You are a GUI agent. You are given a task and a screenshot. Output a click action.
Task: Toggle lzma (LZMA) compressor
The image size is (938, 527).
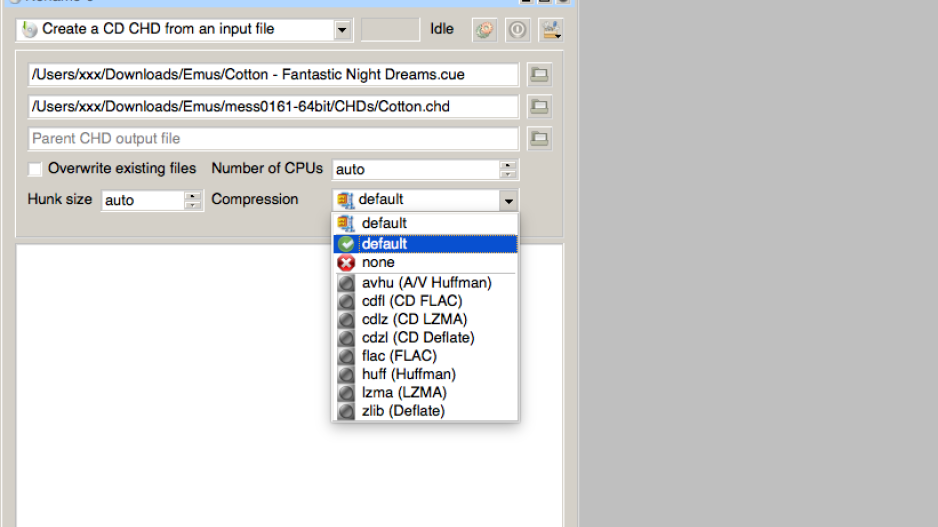425,393
